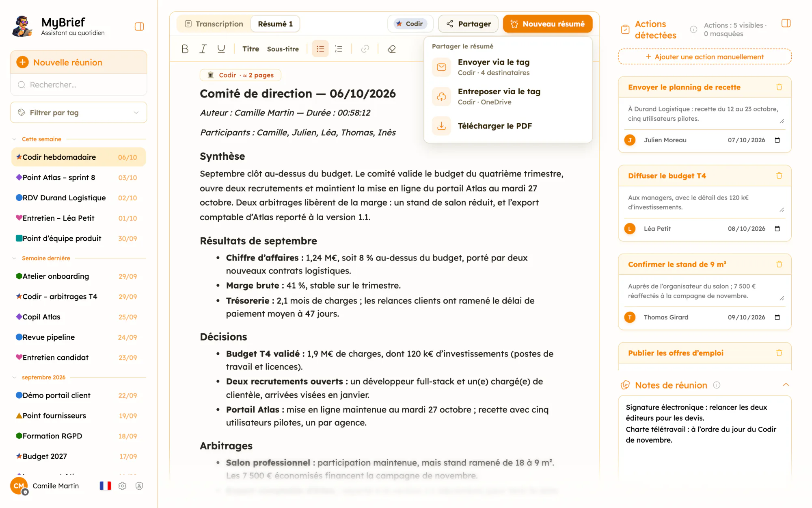Choose Entreposer via le tag option

point(508,97)
